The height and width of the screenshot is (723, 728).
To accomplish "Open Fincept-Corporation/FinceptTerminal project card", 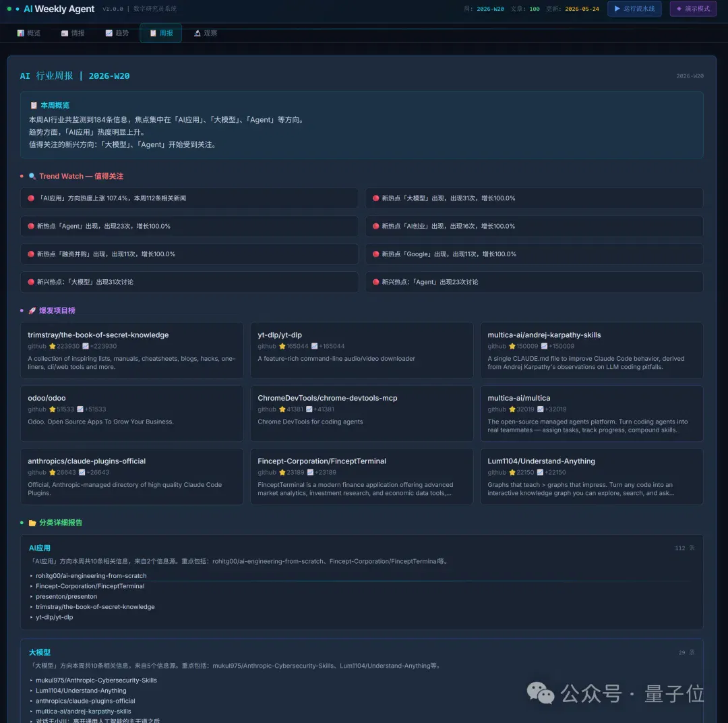I will click(x=362, y=477).
